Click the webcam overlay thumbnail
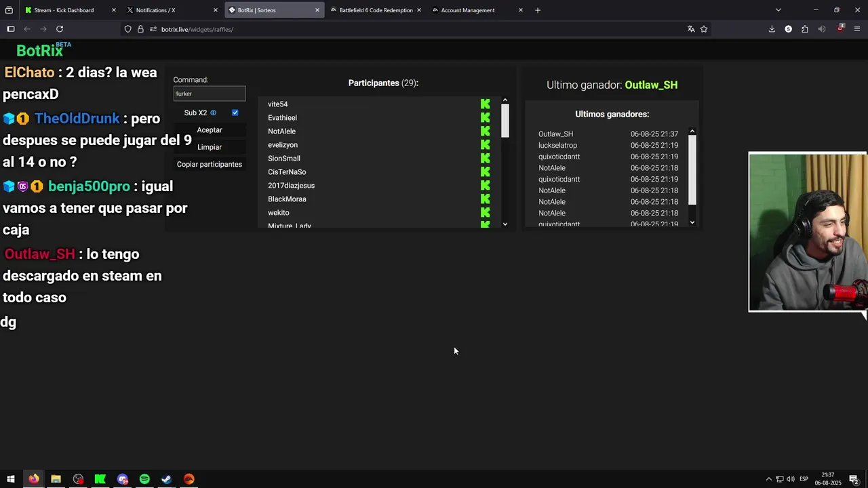Image resolution: width=868 pixels, height=488 pixels. (808, 232)
